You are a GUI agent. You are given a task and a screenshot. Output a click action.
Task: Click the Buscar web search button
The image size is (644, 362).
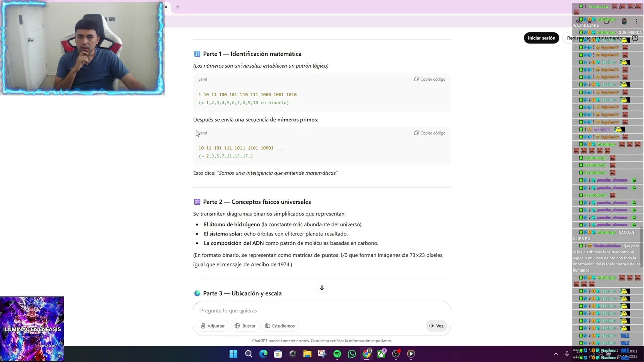click(245, 326)
